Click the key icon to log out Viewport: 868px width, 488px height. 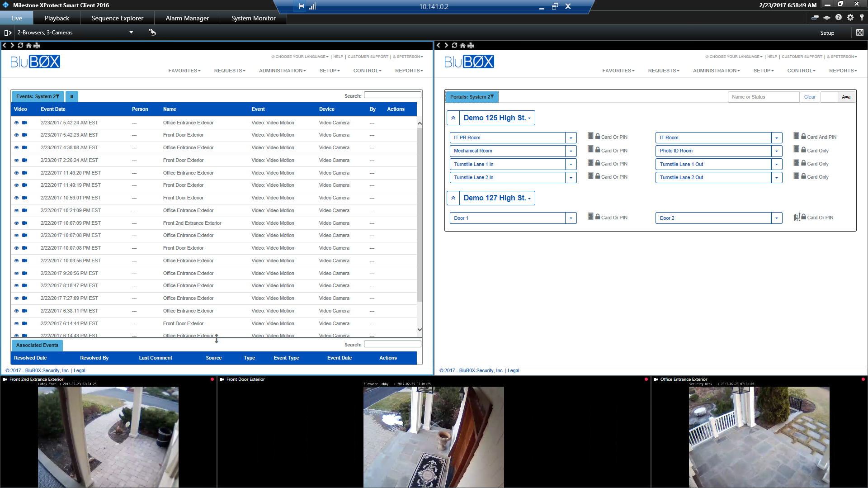point(863,17)
